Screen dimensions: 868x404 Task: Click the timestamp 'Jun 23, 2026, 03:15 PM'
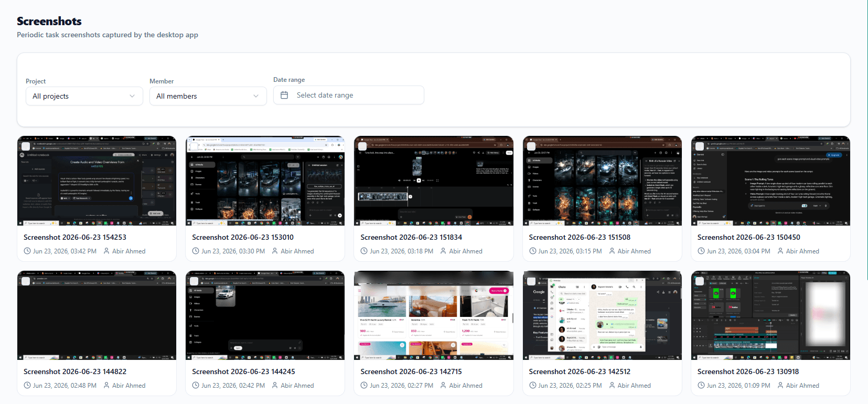[x=570, y=251]
